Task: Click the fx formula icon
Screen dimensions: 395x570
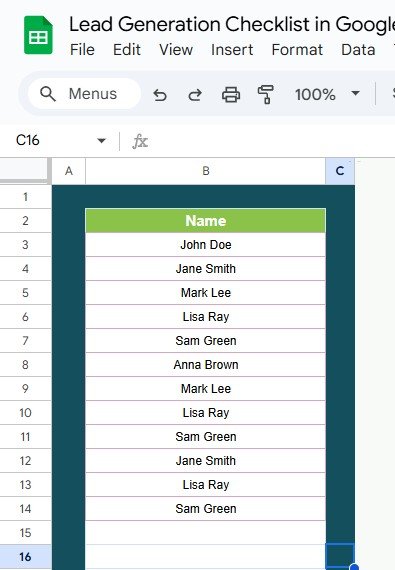Action: point(140,141)
